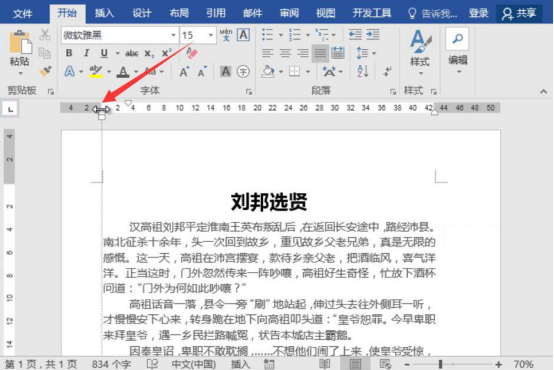Click the Distributed alignment icon
Screen dimensions: 554x370
(x=338, y=53)
